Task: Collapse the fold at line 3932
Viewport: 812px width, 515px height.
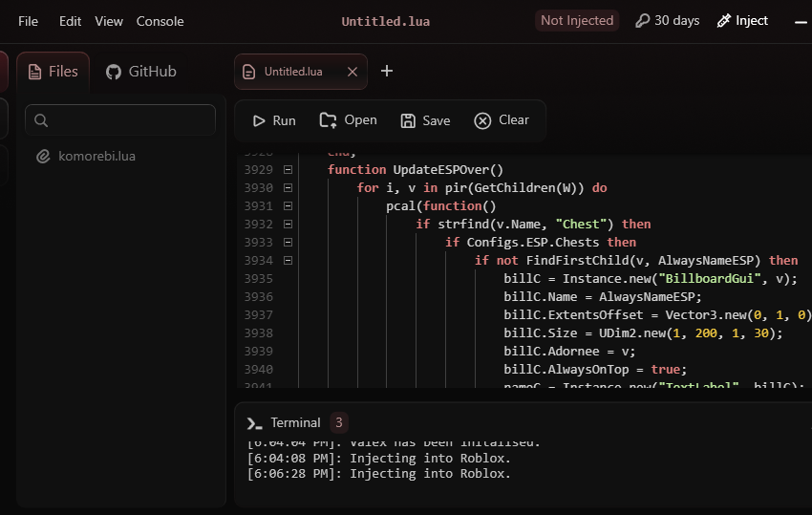Action: (288, 225)
